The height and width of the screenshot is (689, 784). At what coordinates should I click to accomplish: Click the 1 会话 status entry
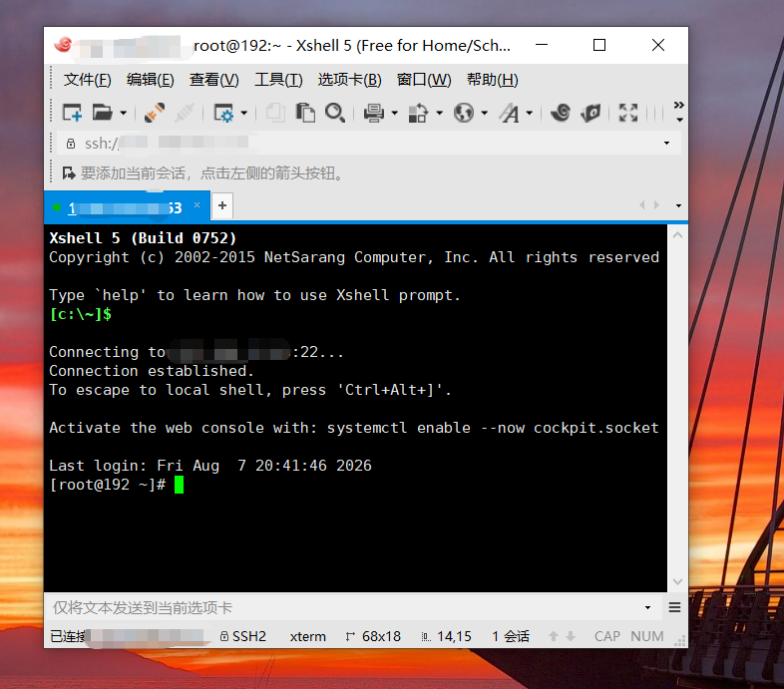pos(511,636)
